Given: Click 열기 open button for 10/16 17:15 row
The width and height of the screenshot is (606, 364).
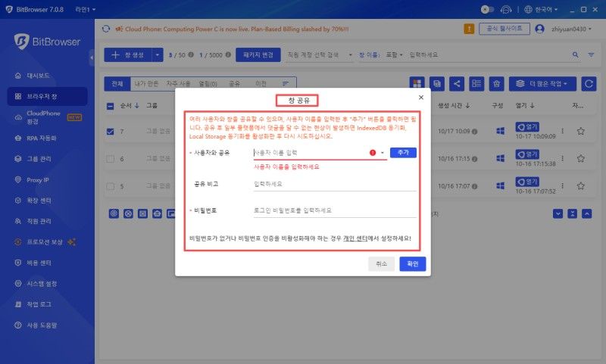Looking at the screenshot, I should (527, 154).
